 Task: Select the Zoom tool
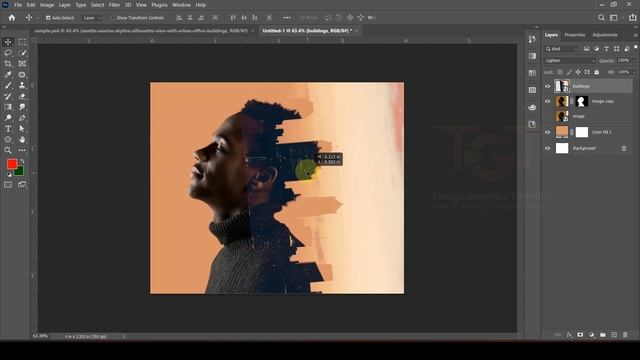(8, 150)
